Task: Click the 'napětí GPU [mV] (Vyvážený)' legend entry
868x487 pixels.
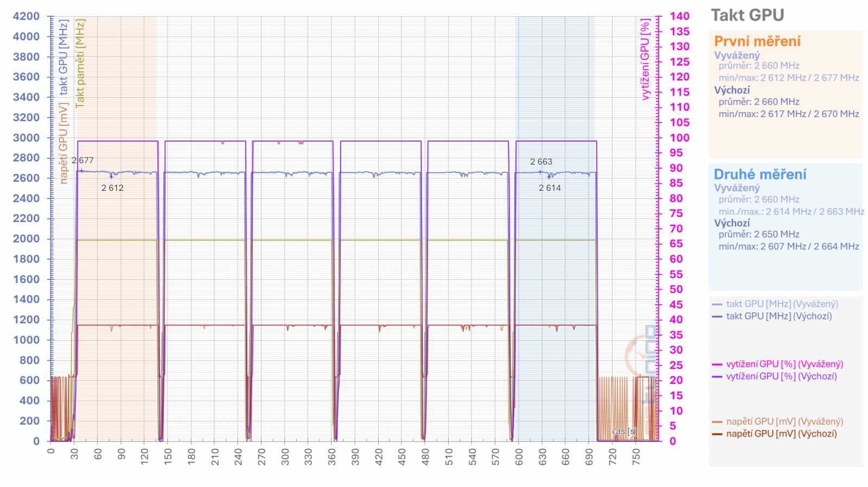Action: tap(784, 421)
